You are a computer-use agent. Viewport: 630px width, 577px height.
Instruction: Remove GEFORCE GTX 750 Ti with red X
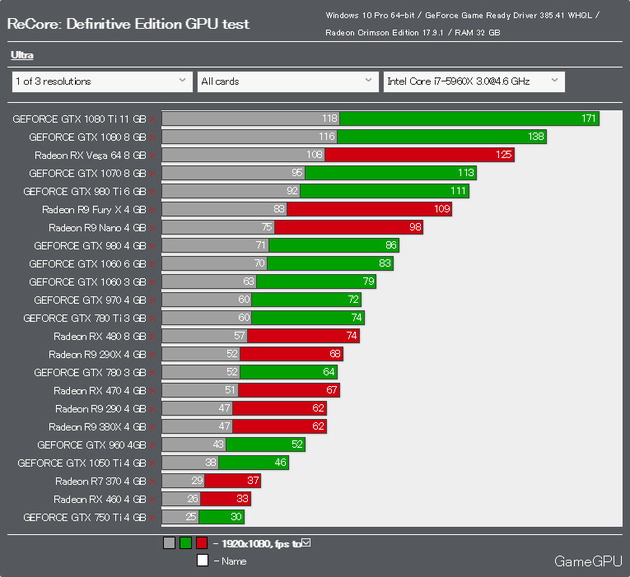pyautogui.click(x=152, y=518)
